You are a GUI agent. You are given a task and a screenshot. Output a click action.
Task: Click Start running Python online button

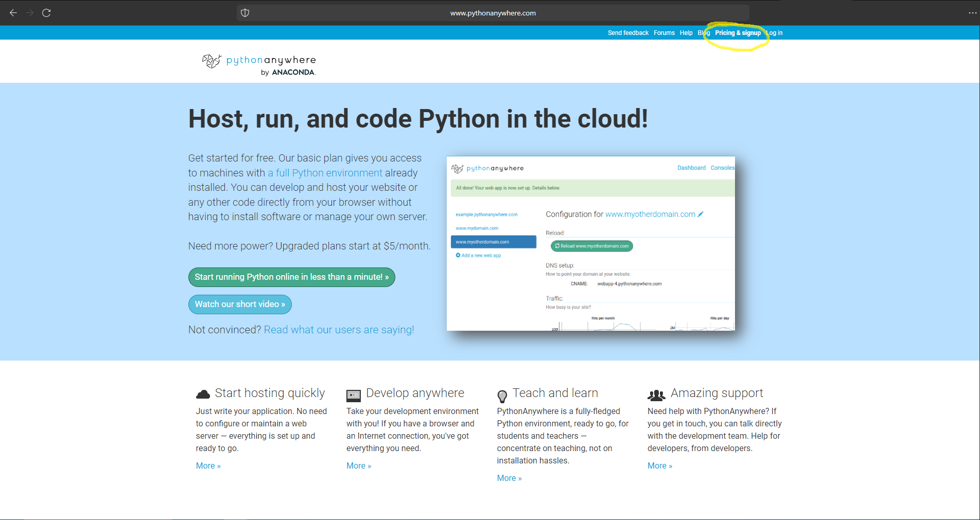click(x=292, y=277)
